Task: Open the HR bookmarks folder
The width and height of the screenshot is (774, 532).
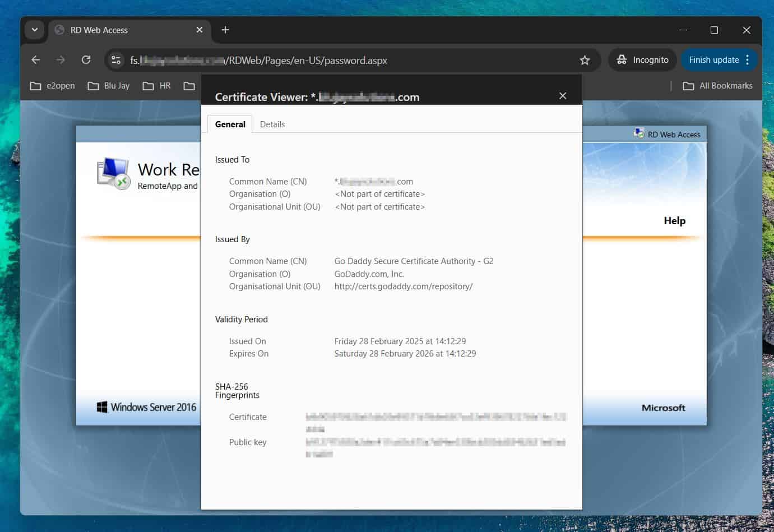Action: tap(157, 86)
